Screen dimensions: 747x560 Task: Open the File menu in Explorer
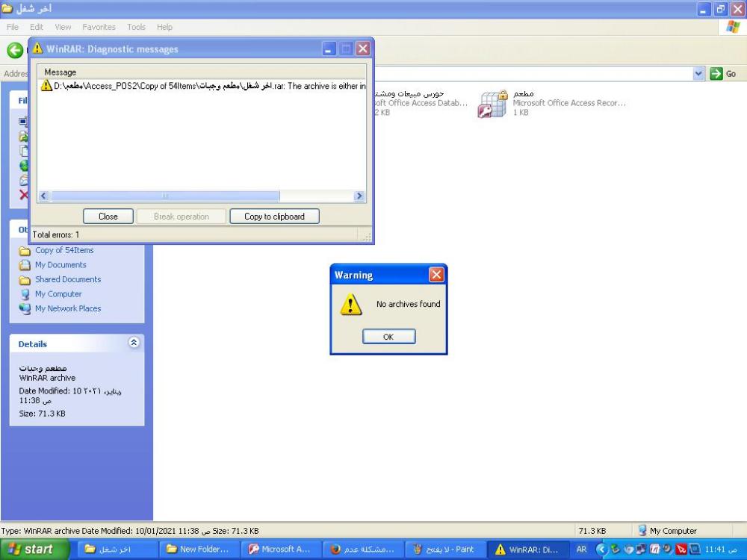coord(13,27)
